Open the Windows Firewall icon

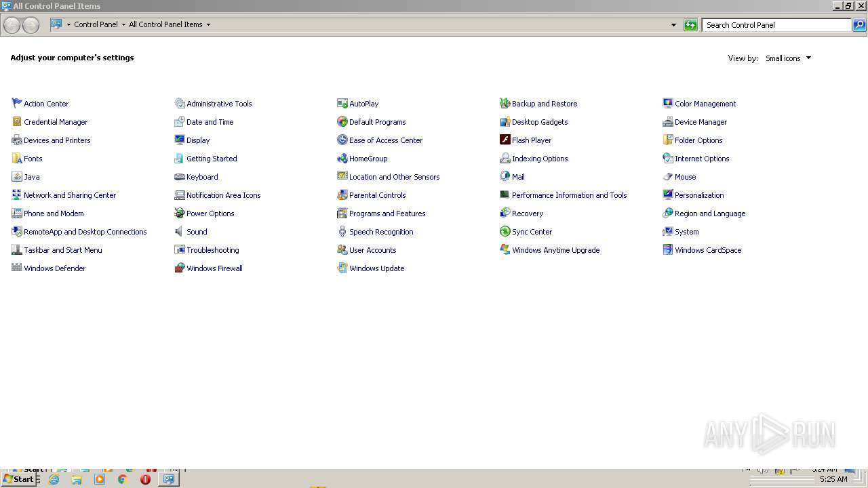point(180,268)
